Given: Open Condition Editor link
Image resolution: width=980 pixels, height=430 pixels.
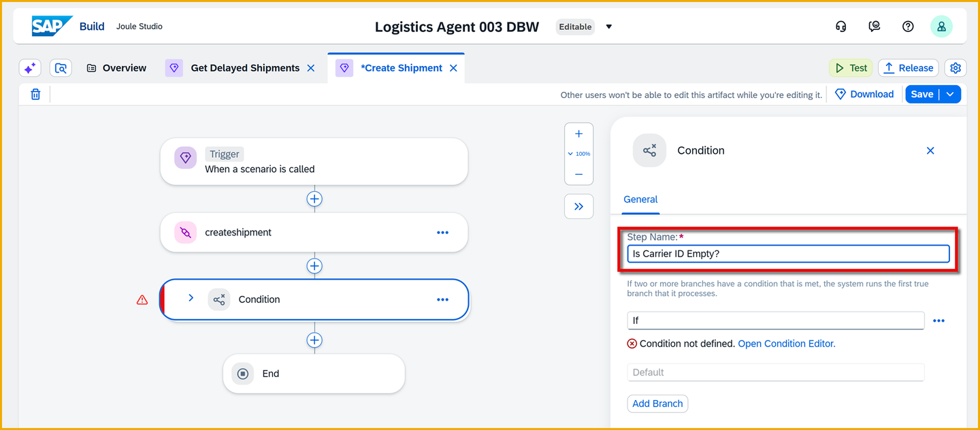Looking at the screenshot, I should click(x=787, y=344).
